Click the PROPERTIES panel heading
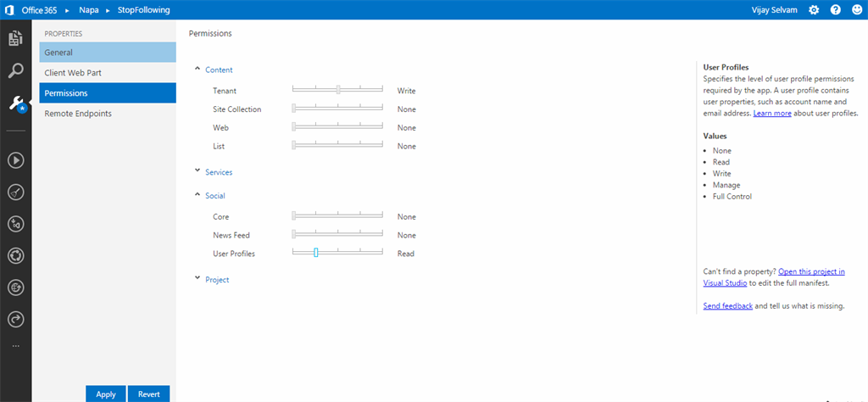 [63, 34]
